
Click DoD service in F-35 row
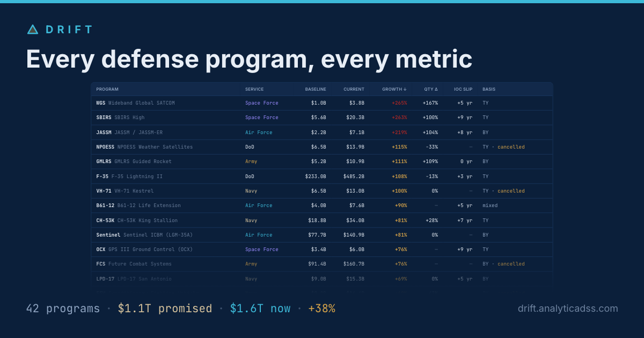point(250,177)
